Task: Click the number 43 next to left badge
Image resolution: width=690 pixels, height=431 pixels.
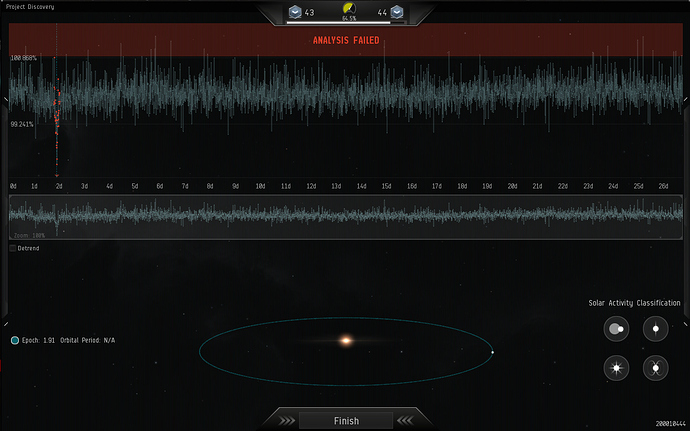Action: pos(309,13)
